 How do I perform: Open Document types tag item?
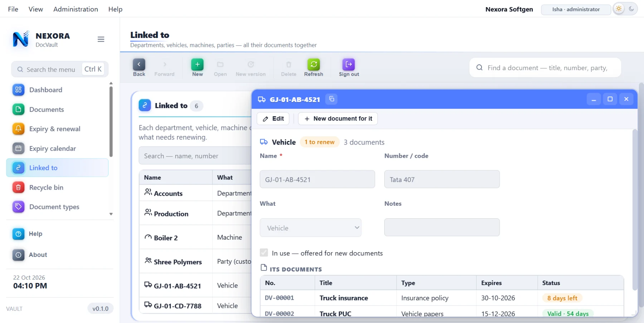coord(57,207)
